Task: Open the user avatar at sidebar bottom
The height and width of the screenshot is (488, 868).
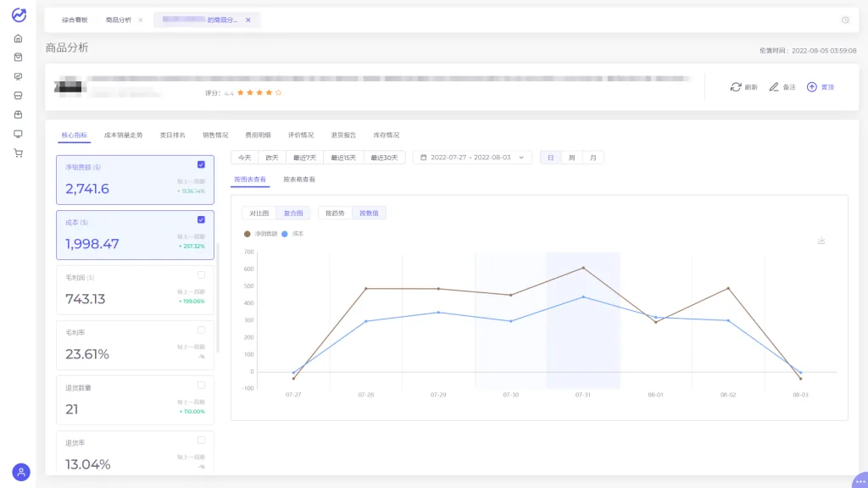Action: click(21, 472)
